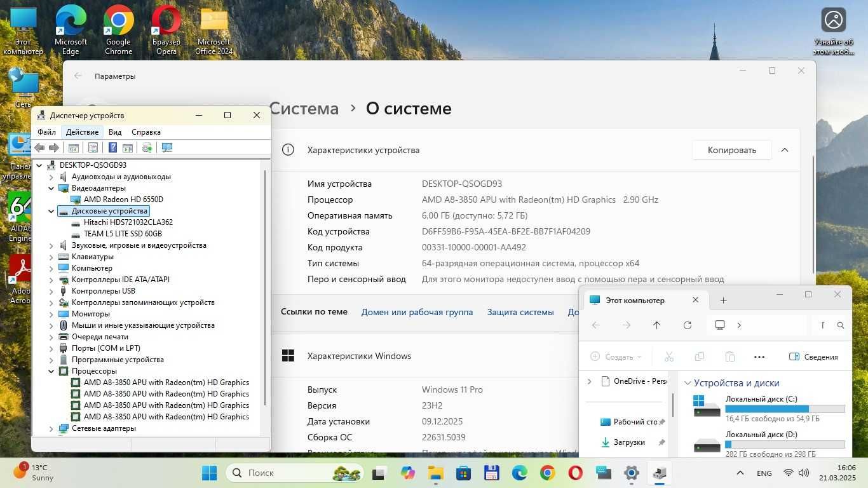
Task: Open the Windows Start button
Action: tap(209, 473)
